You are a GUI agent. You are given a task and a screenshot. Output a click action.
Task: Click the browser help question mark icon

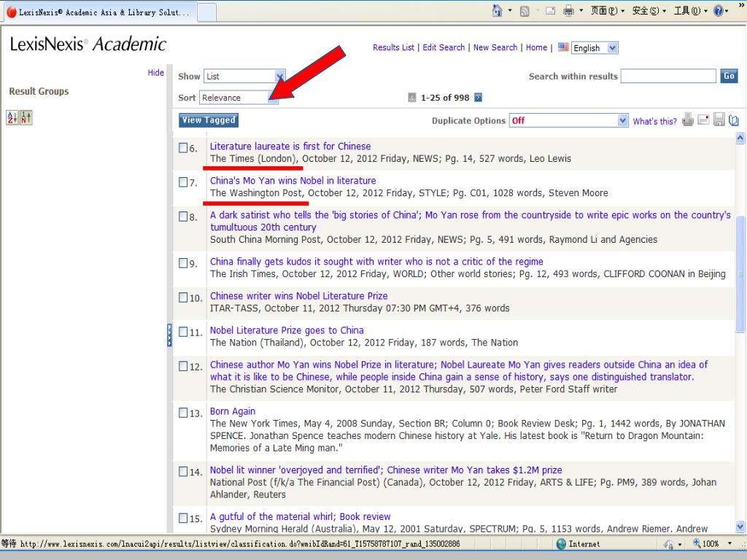719,10
